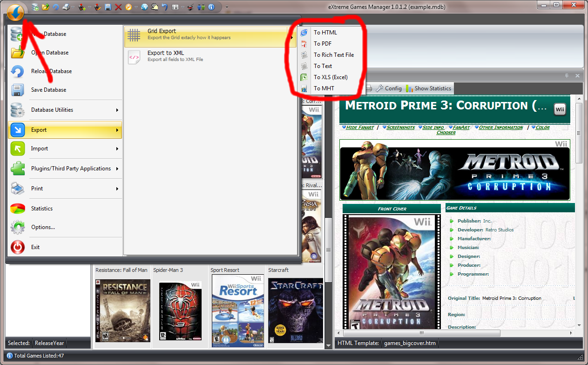Screen dimensions: 588x365
Task: Click the blue floppy save icon in quick toolbar
Action: pyautogui.click(x=108, y=7)
